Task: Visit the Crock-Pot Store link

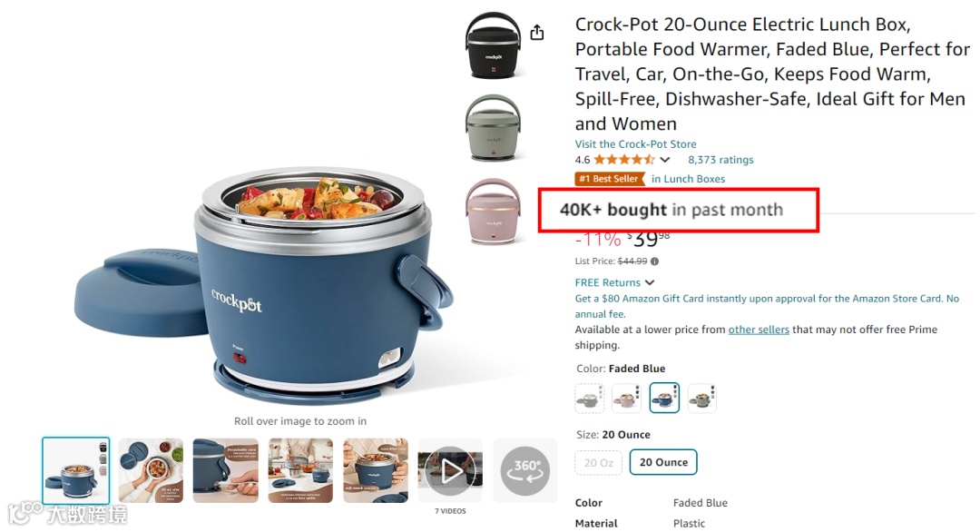Action: (635, 143)
